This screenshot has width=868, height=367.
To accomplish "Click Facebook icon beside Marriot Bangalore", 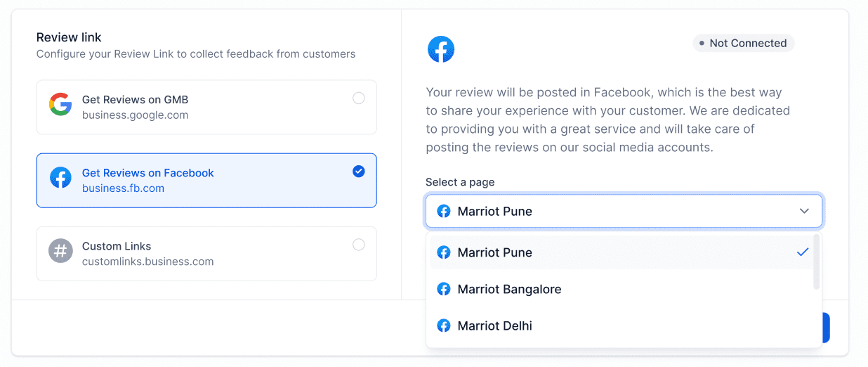I will point(444,289).
